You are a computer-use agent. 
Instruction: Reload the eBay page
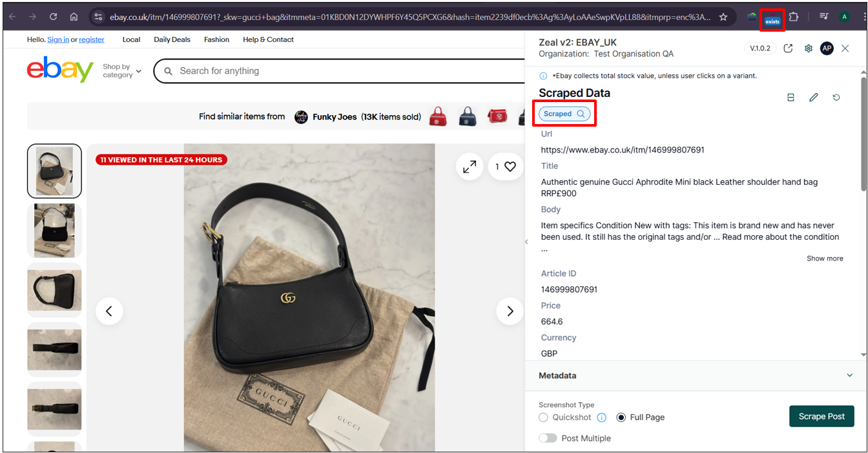coord(54,17)
